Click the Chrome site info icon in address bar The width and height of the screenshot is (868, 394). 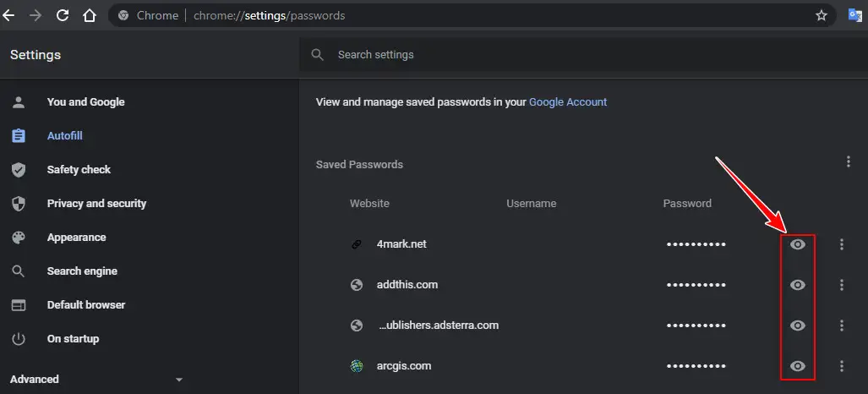click(123, 15)
